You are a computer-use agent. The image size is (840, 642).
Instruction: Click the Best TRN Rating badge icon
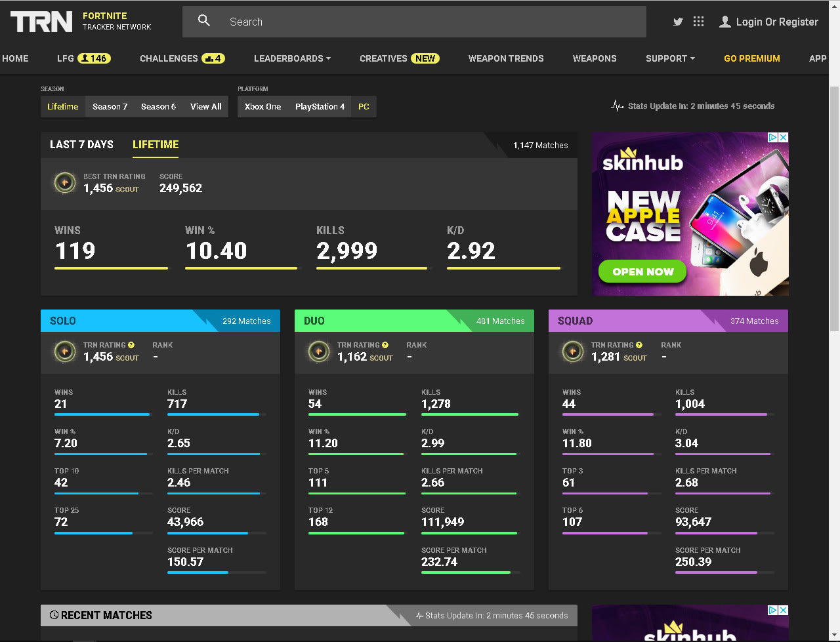coord(64,183)
